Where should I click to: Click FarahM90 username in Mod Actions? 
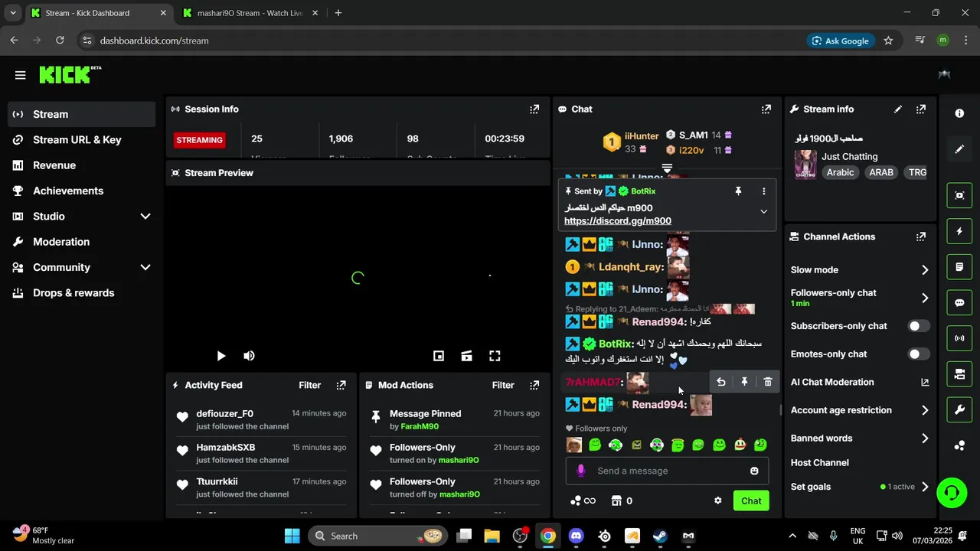[x=420, y=426]
